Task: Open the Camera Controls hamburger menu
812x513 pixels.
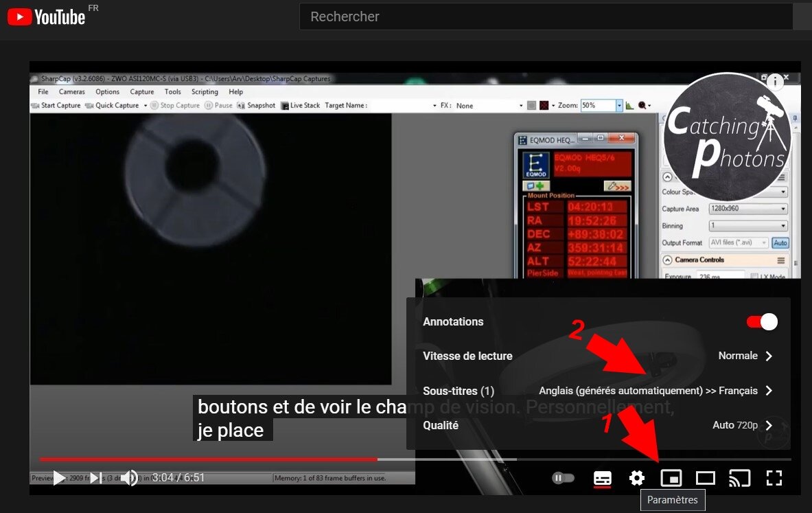Action: 780,260
